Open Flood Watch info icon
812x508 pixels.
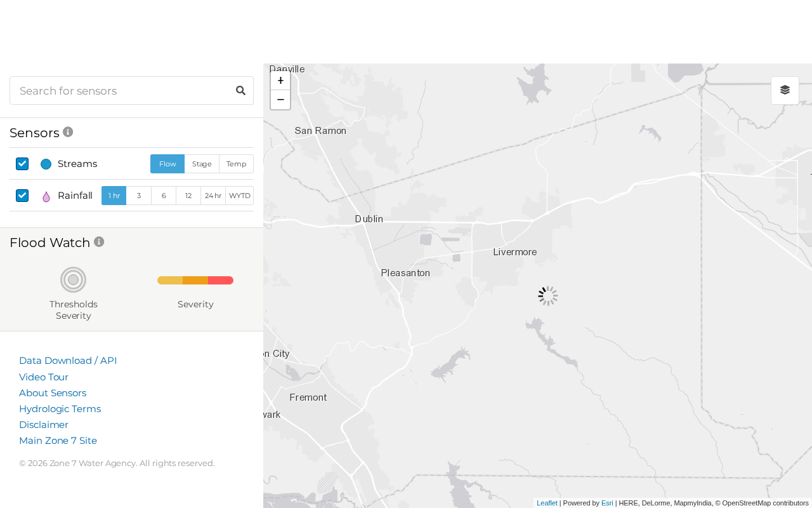tap(99, 242)
